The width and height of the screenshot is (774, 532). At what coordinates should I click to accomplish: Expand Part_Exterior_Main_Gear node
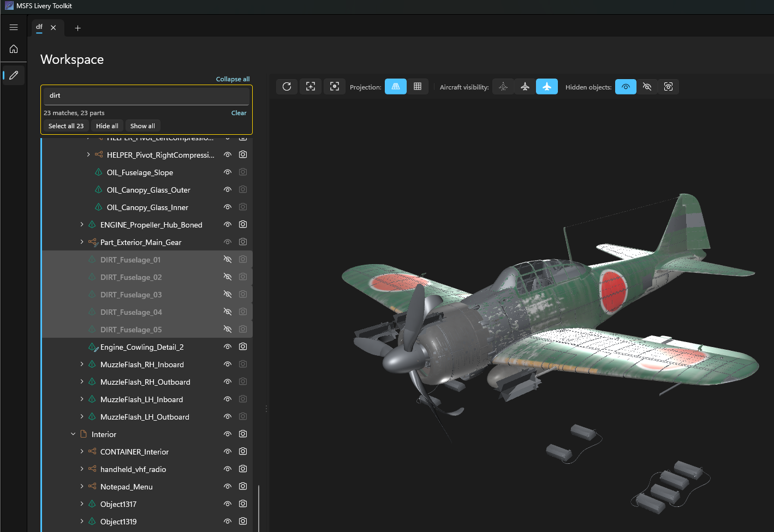click(82, 242)
